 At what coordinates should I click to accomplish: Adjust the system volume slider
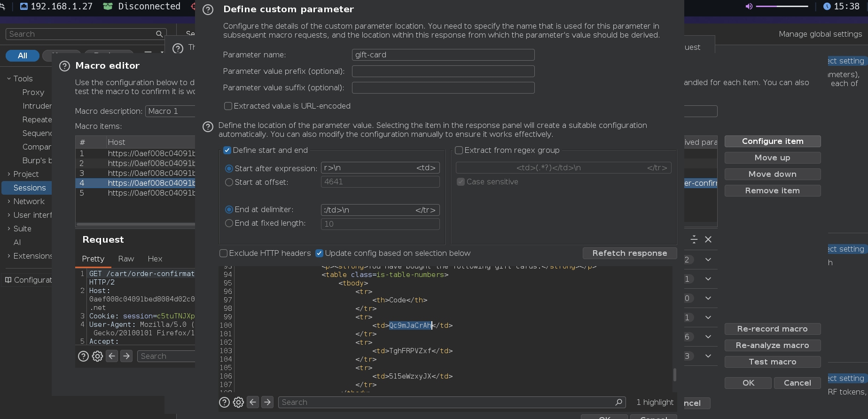[782, 6]
